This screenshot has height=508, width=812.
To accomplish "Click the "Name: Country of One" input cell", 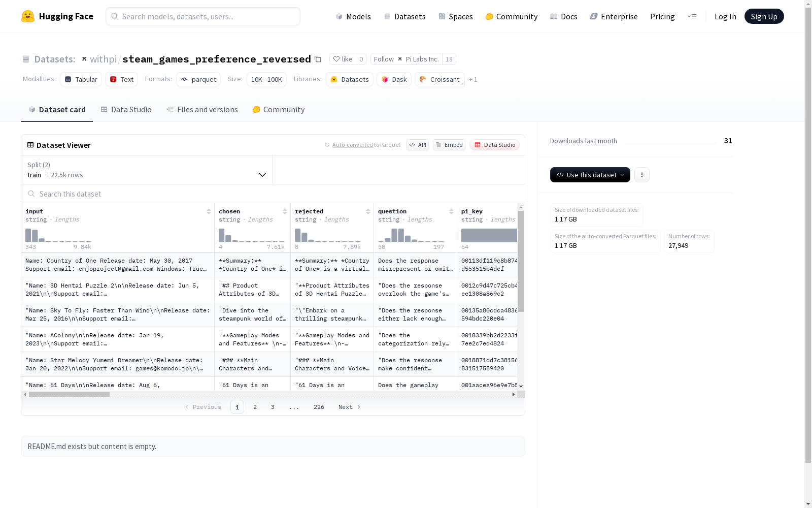I will click(118, 265).
